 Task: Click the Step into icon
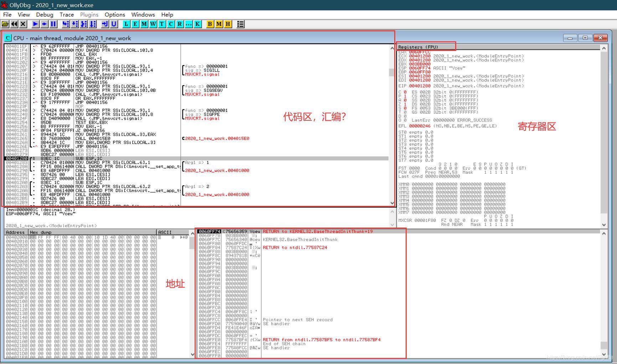click(66, 24)
